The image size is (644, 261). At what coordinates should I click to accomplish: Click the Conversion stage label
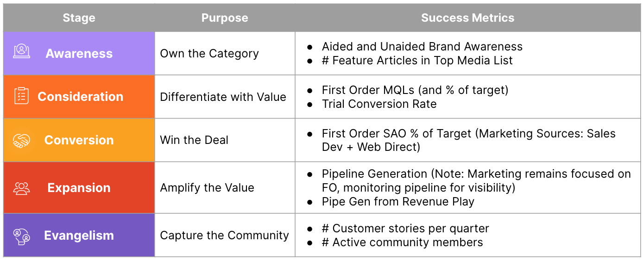point(79,140)
